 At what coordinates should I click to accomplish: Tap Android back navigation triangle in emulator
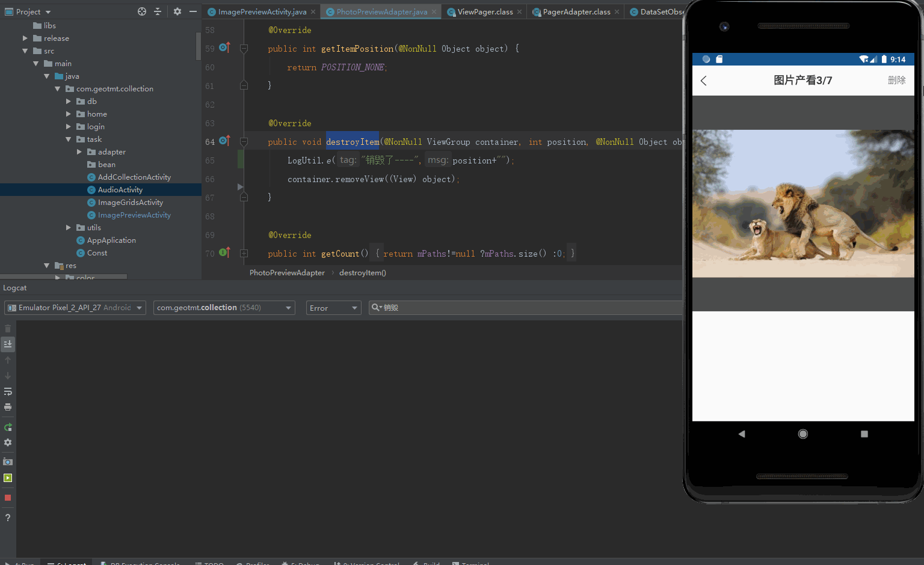[742, 434]
